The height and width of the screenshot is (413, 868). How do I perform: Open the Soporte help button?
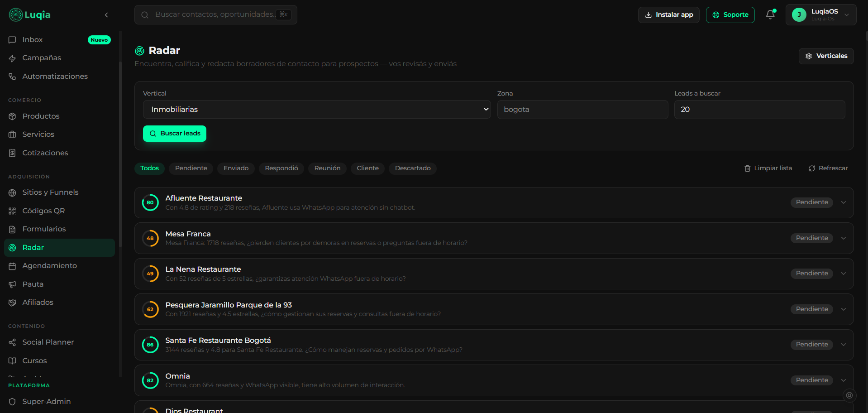click(x=730, y=15)
